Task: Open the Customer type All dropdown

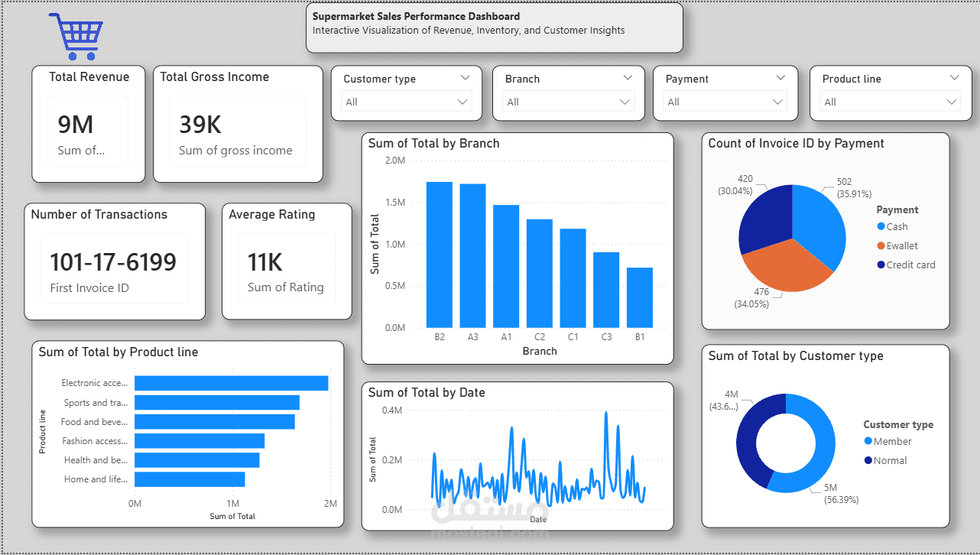Action: point(407,102)
